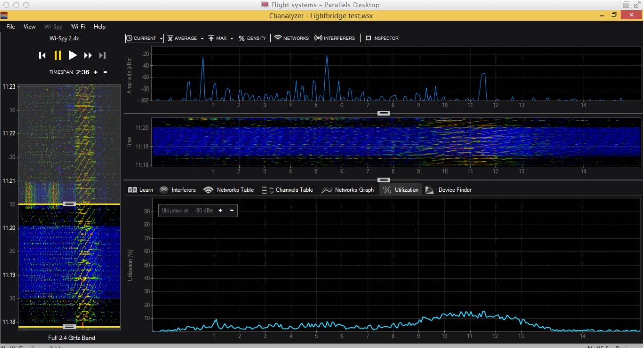Skip to the start of the recording

(x=42, y=55)
